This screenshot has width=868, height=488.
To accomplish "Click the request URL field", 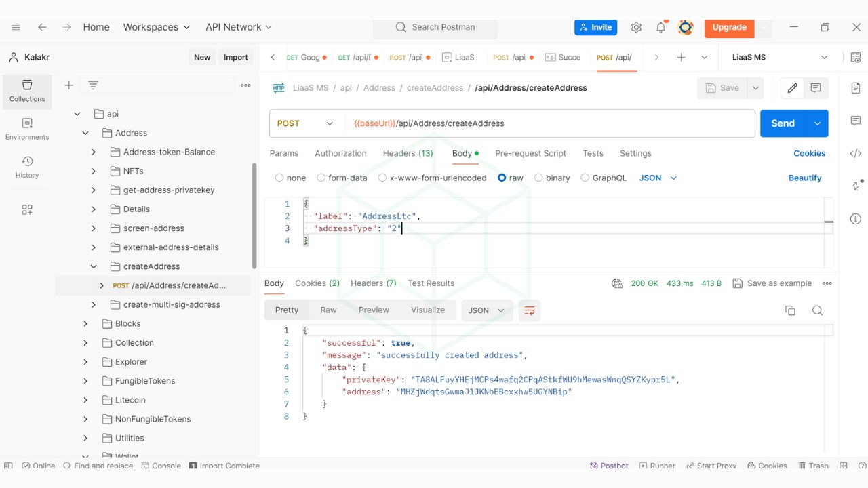I will [x=549, y=123].
